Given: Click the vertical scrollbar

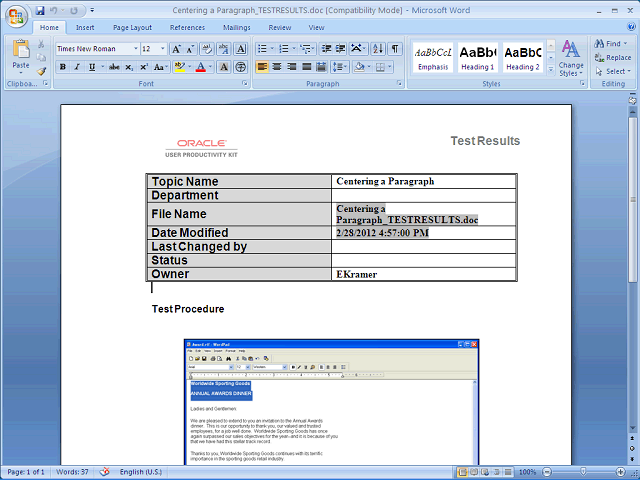Looking at the screenshot, I should point(633,200).
